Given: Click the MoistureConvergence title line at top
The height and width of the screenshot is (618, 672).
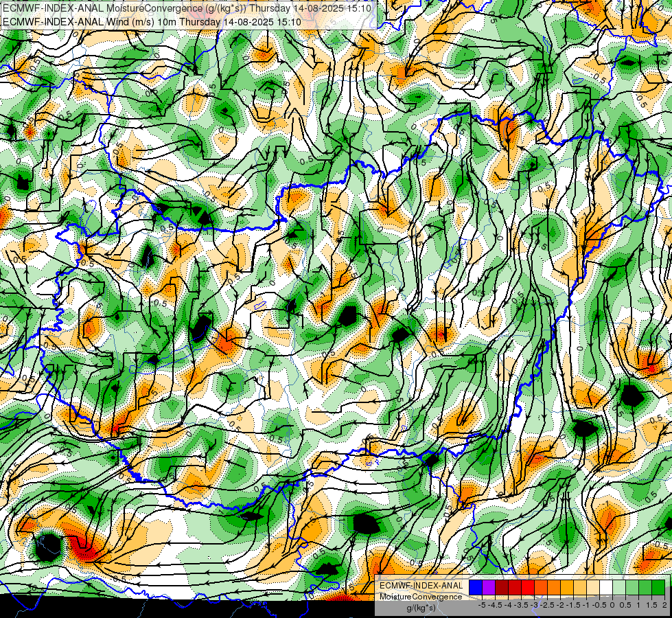Looking at the screenshot, I should [187, 8].
